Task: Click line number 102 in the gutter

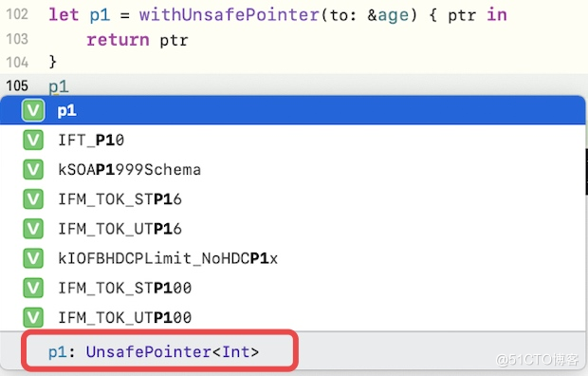Action: click(17, 14)
